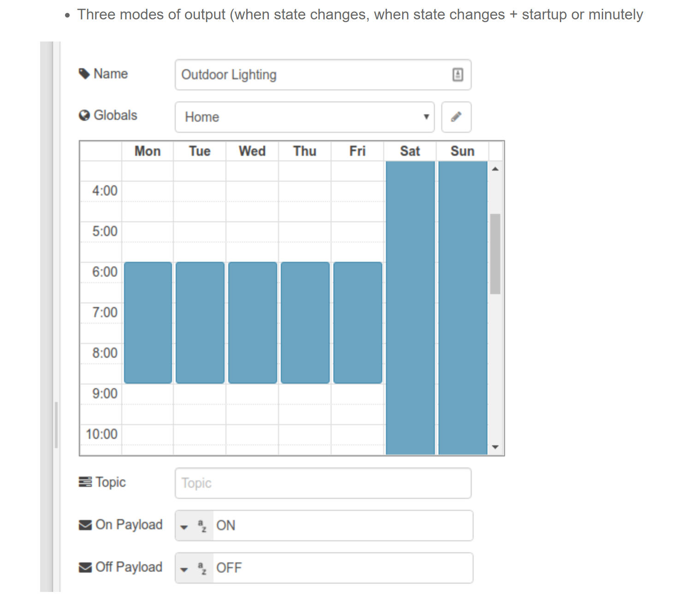
Task: Select the Wednesday schedule block
Action: (253, 323)
